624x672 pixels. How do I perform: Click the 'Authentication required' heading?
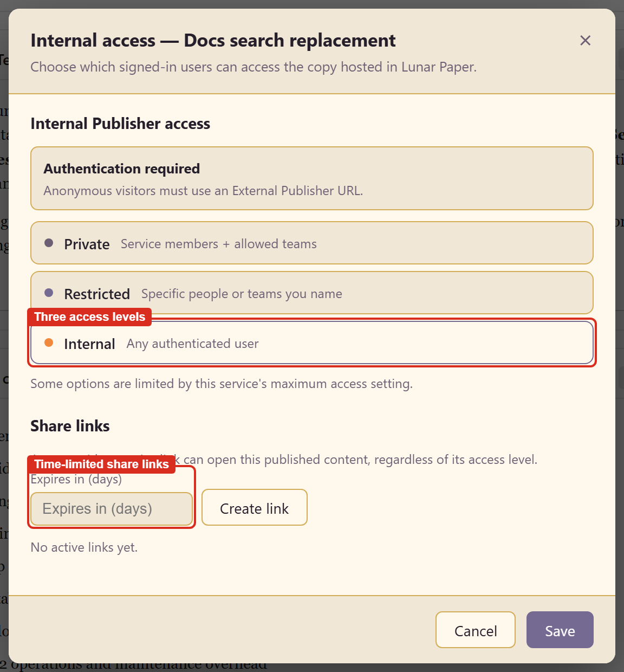click(122, 169)
